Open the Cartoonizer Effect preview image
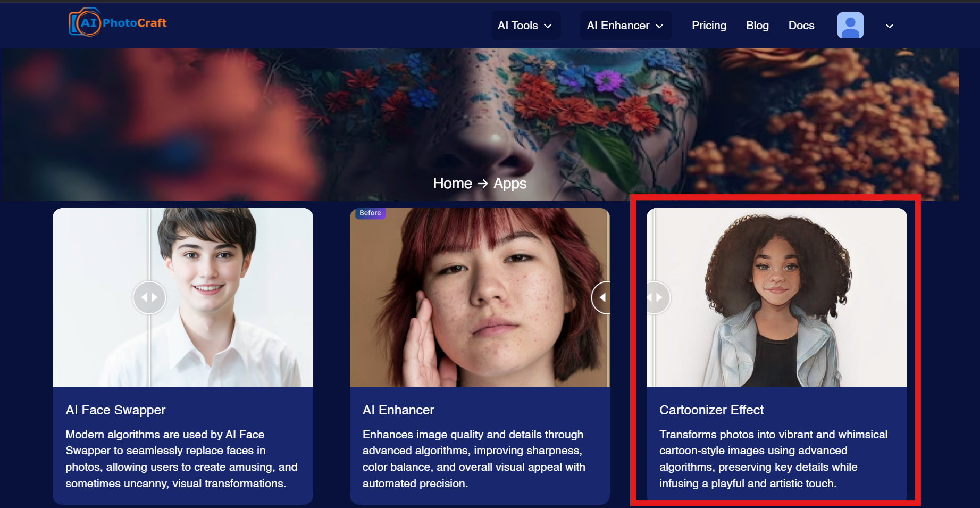 pos(777,297)
